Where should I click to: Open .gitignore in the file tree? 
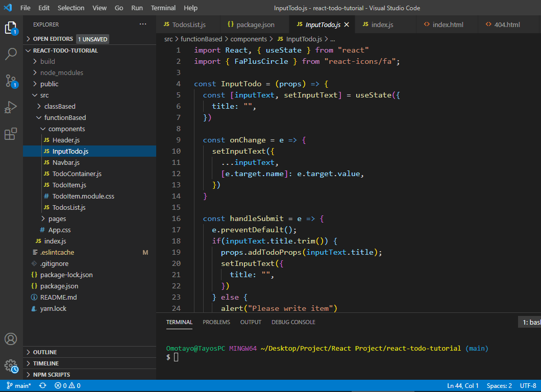(90, 264)
